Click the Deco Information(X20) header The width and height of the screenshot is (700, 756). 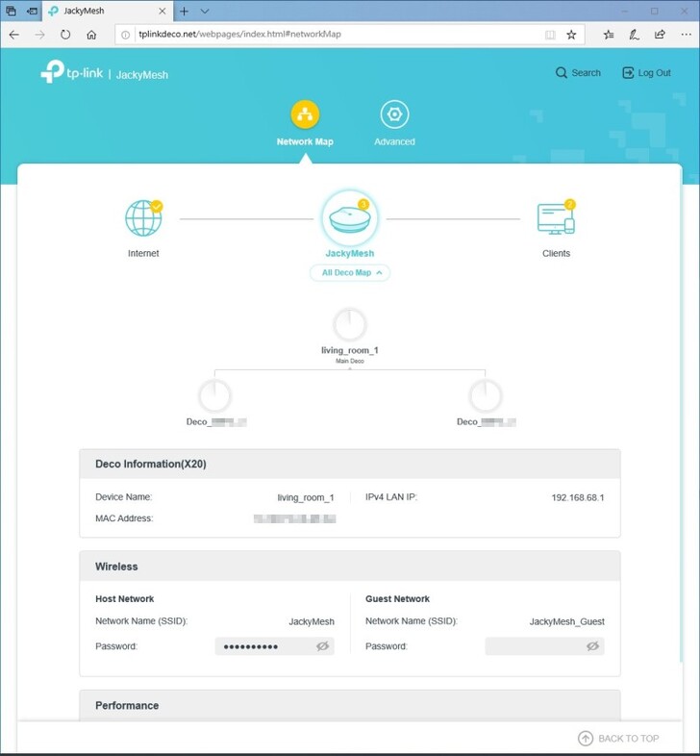pyautogui.click(x=350, y=464)
